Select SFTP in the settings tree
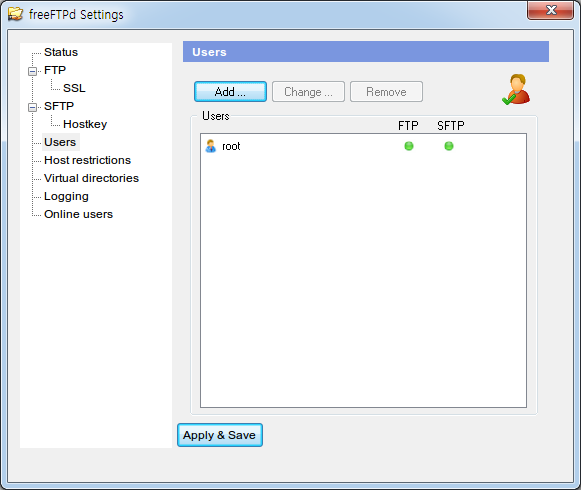The height and width of the screenshot is (490, 581). click(x=59, y=106)
